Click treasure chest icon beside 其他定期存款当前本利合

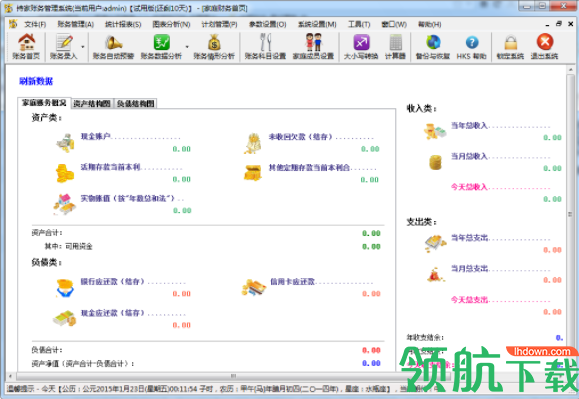(253, 173)
